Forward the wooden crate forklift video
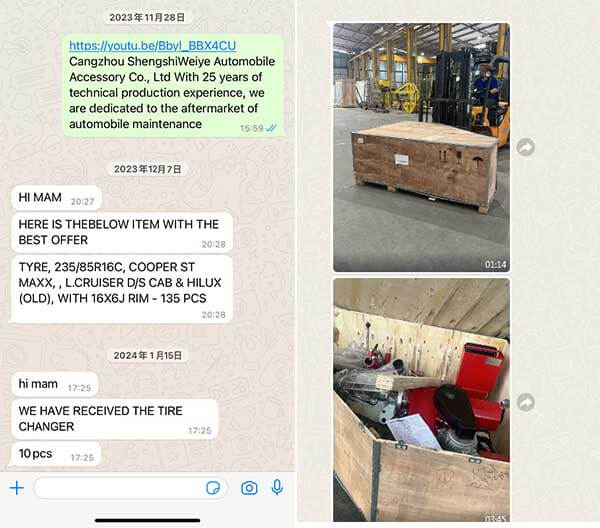The height and width of the screenshot is (528, 600). (x=526, y=147)
